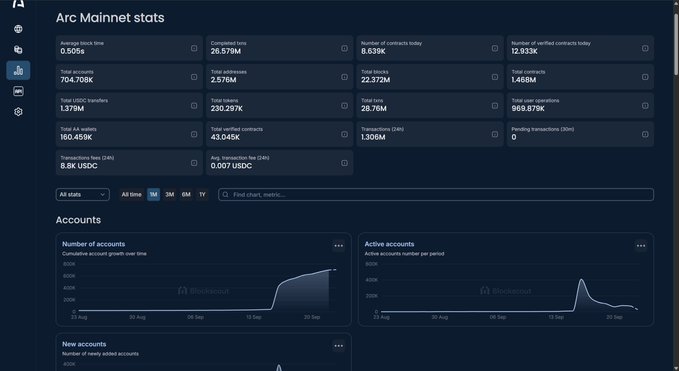Select the charts and stats sidebar icon
The height and width of the screenshot is (371, 679).
point(18,70)
